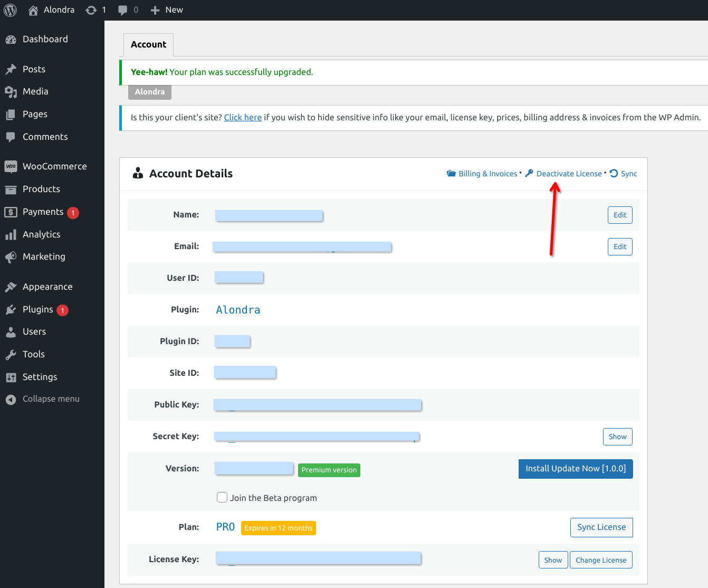Open the Alondra plugin link
The image size is (708, 588).
point(238,310)
